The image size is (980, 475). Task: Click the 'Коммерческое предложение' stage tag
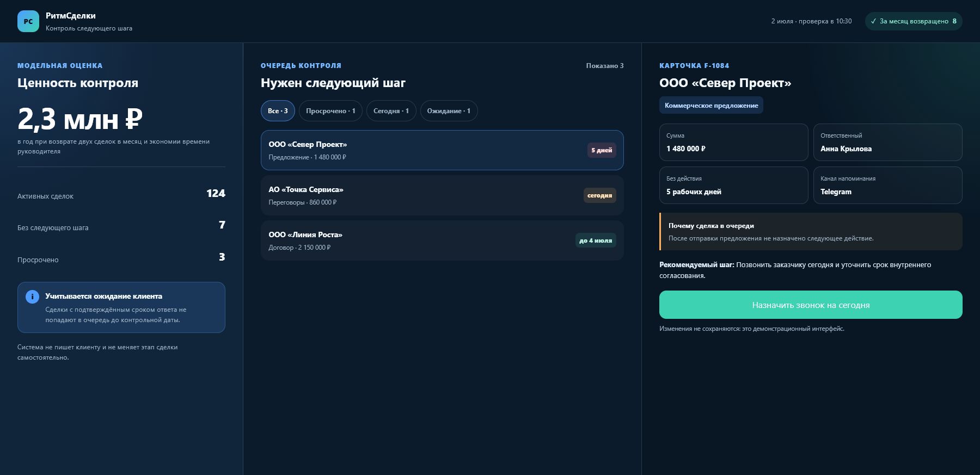pos(711,105)
